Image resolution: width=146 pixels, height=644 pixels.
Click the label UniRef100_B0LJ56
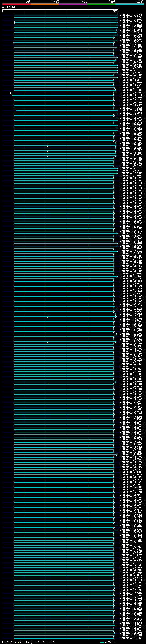(x=131, y=103)
